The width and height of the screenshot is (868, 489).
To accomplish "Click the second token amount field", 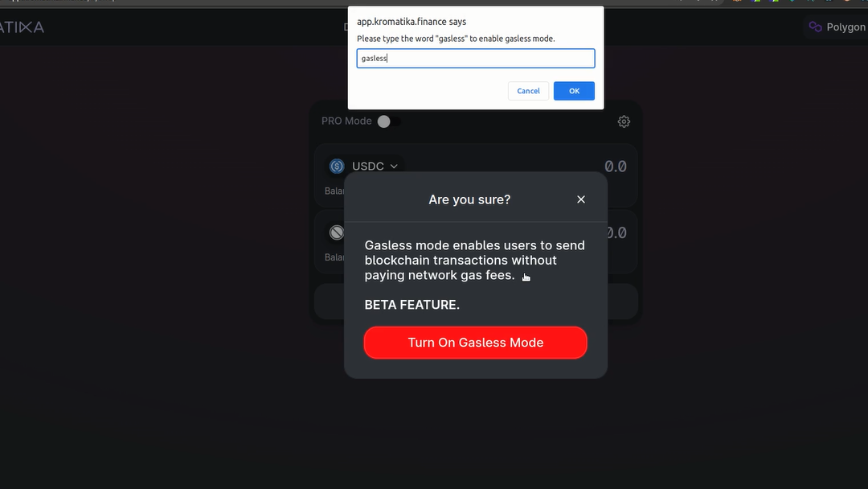I will (616, 232).
